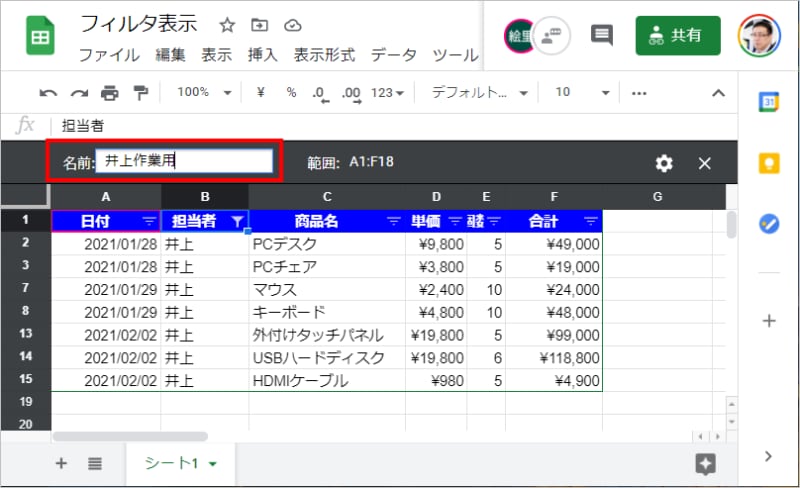Select column header C
Image resolution: width=800 pixels, height=488 pixels.
(x=327, y=197)
